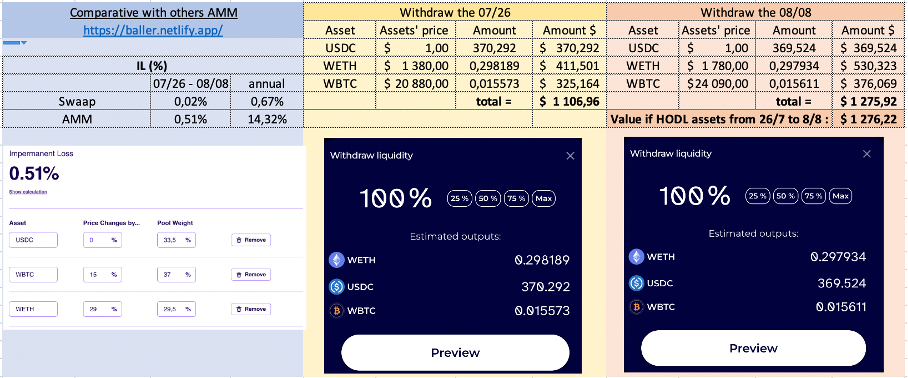
Task: Open the baller.netlify.app hyperlink
Action: tap(153, 31)
